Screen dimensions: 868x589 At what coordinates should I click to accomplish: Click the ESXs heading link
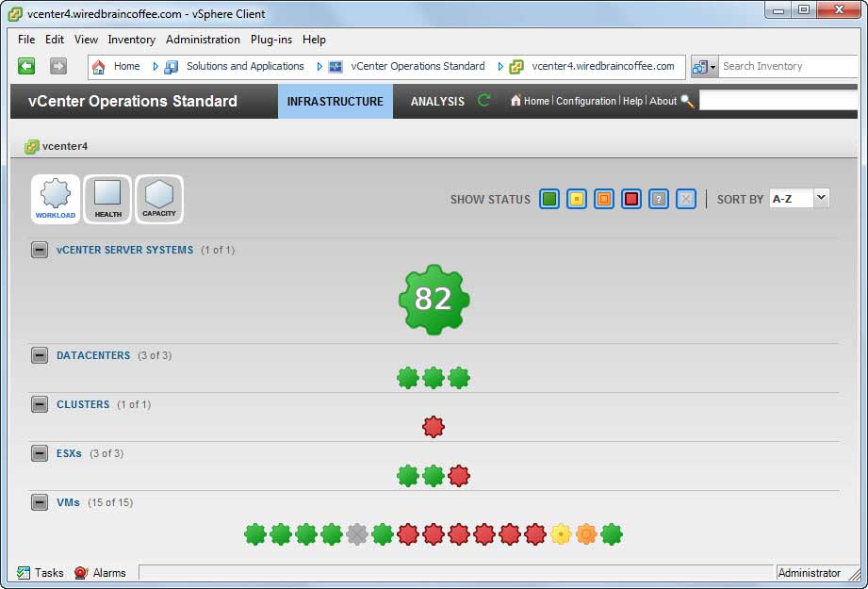point(69,453)
